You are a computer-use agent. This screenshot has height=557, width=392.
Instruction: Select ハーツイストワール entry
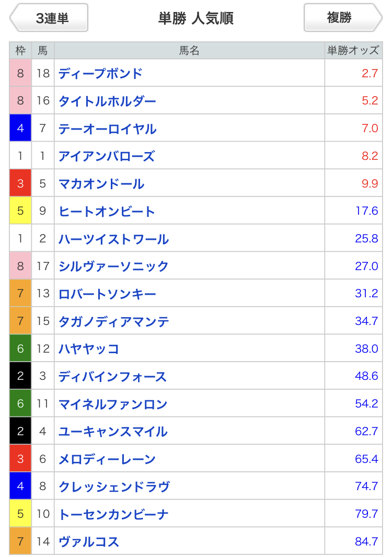[x=113, y=239]
